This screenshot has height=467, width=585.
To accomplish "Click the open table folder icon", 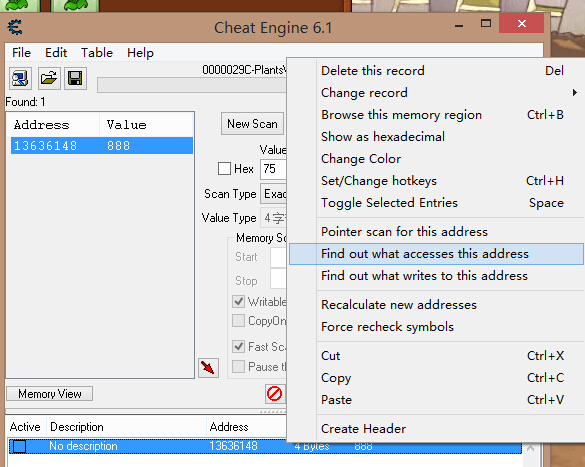I will point(49,79).
